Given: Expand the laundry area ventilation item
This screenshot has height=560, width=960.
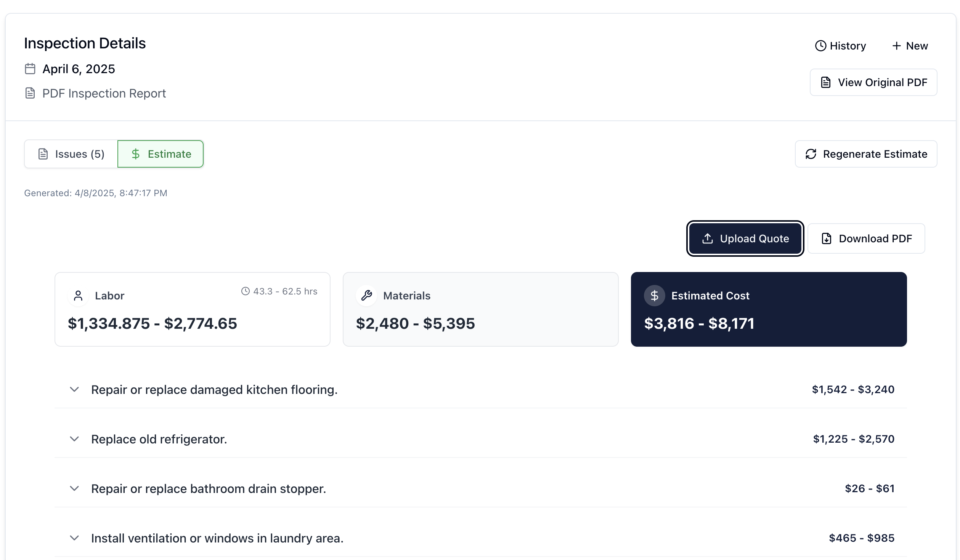Looking at the screenshot, I should pos(74,538).
